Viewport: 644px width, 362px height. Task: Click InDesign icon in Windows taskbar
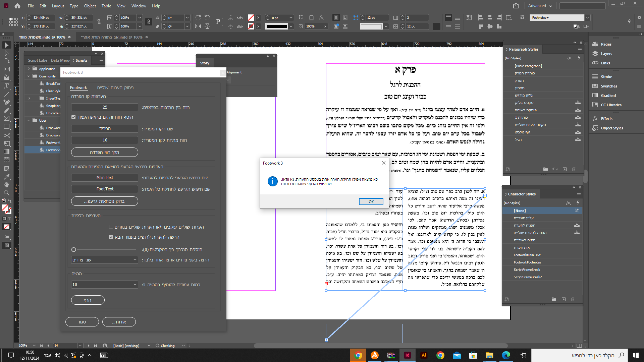pyautogui.click(x=407, y=355)
